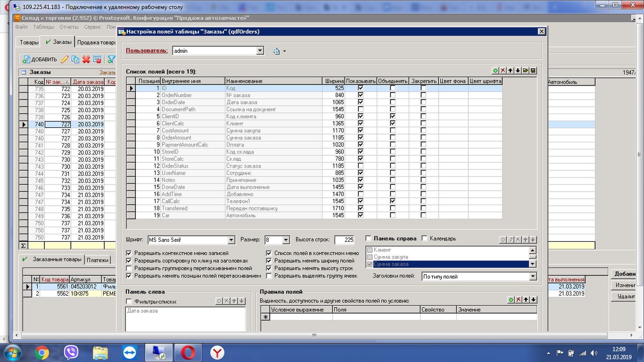Screen dimensions: 644x362
Task: Check the 'Календарь' checkbox
Action: tap(424, 238)
